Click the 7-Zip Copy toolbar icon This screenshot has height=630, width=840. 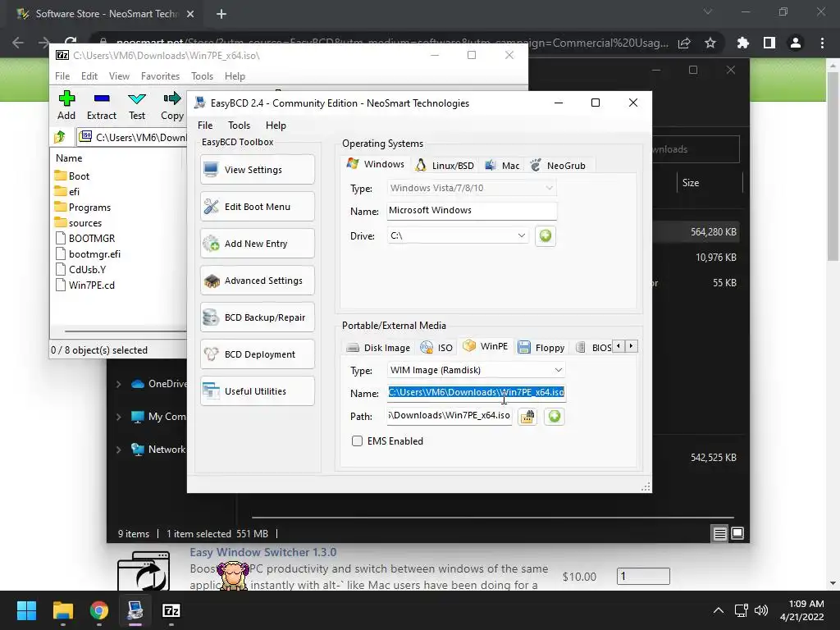click(x=172, y=106)
